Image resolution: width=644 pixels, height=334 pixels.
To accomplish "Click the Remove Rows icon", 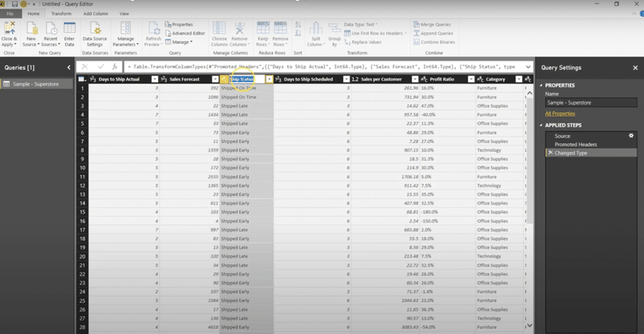I will coord(280,29).
